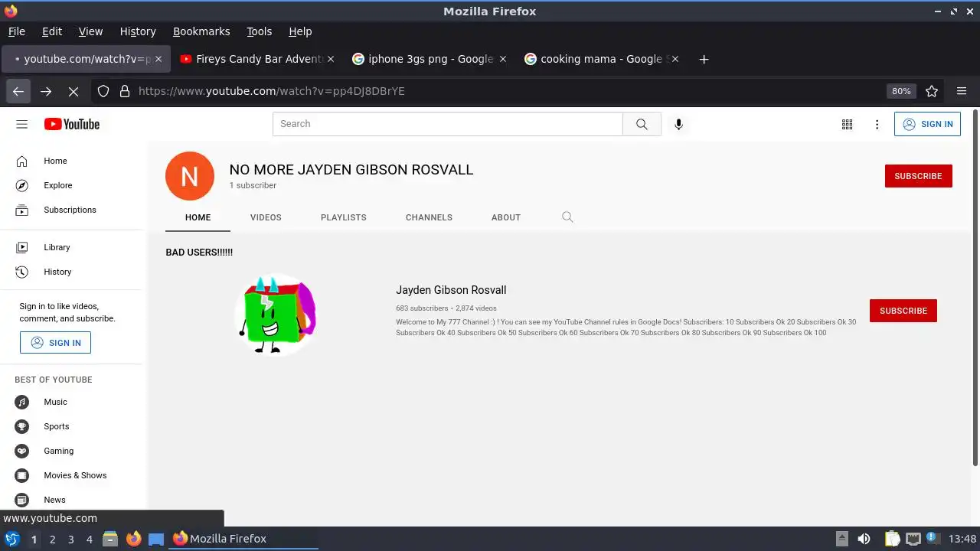Image resolution: width=980 pixels, height=551 pixels.
Task: Click the YouTube logo
Action: point(72,124)
